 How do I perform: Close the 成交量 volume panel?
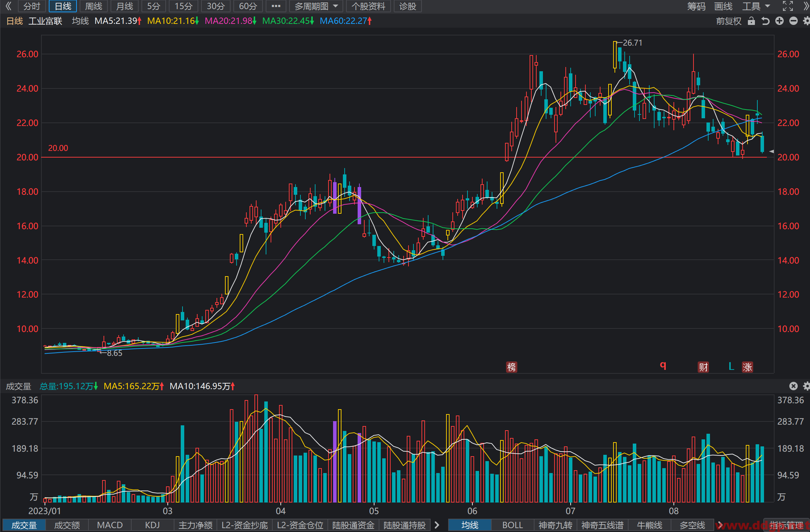click(x=794, y=386)
